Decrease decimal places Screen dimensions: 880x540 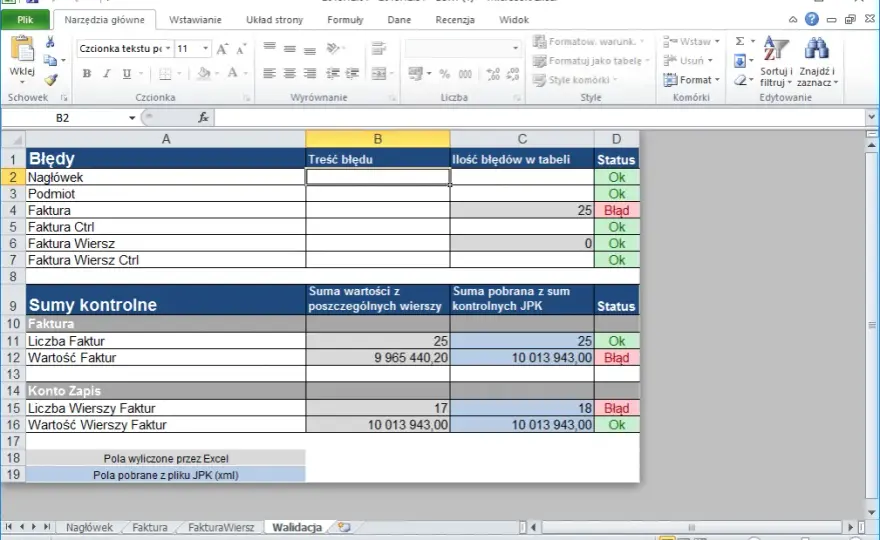[512, 74]
